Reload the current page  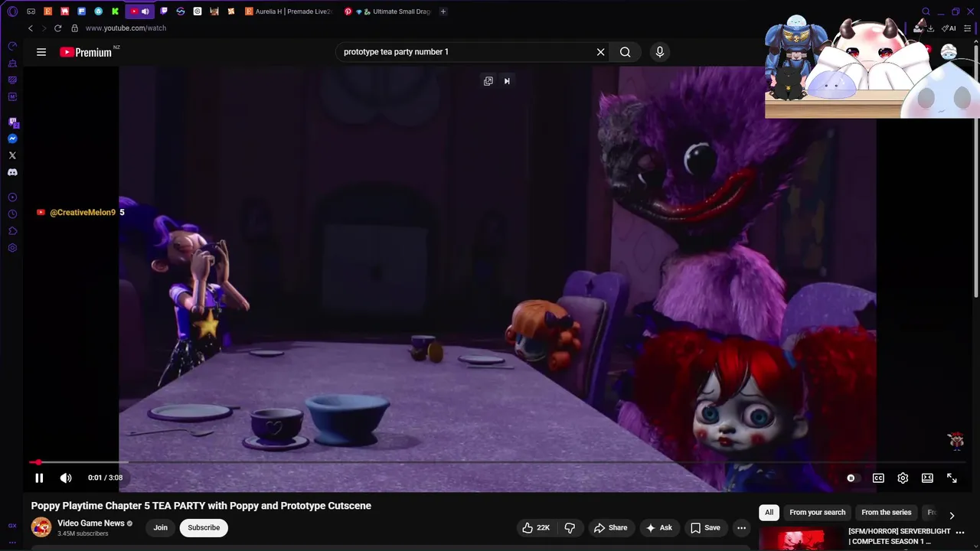(x=57, y=28)
